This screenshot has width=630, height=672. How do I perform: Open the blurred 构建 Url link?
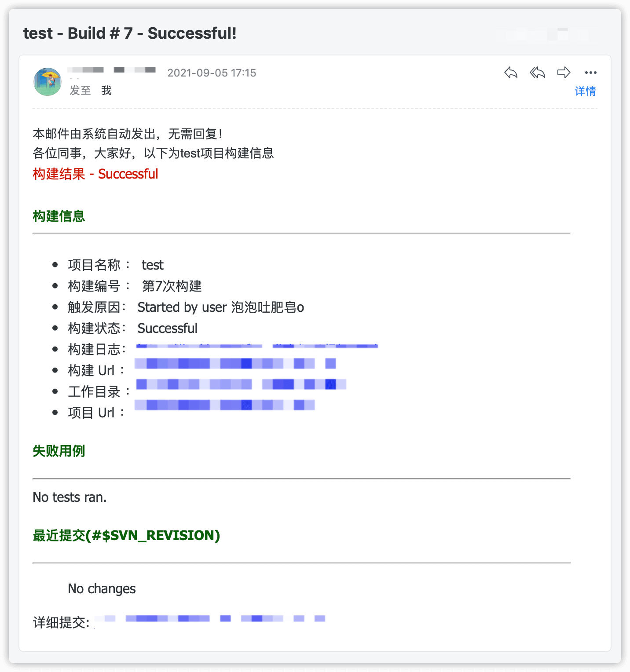(x=235, y=364)
